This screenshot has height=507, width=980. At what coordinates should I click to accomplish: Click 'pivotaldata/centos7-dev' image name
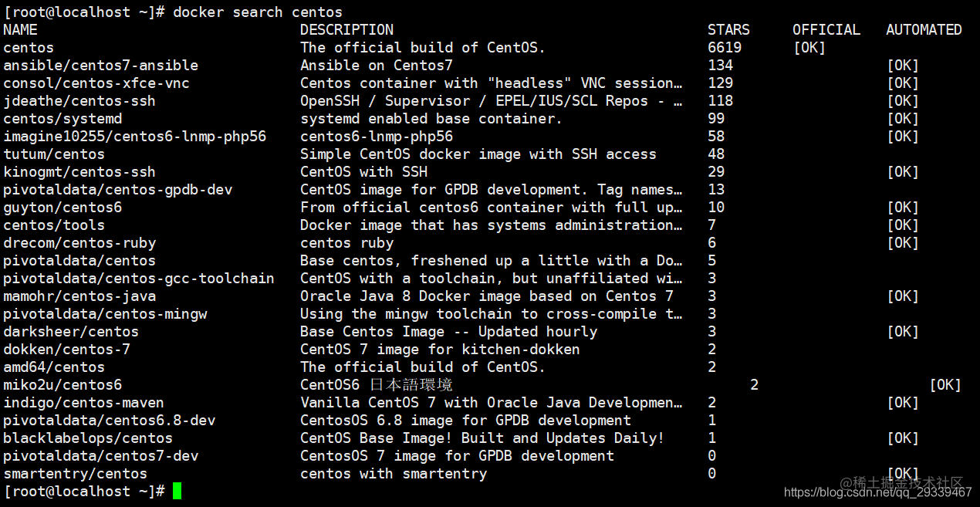point(101,456)
